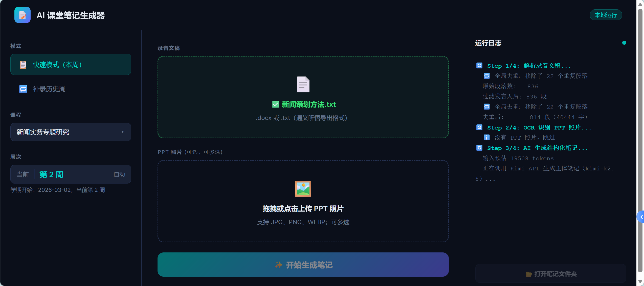Click the 全局去重 dedup icon in the run log

[x=486, y=76]
